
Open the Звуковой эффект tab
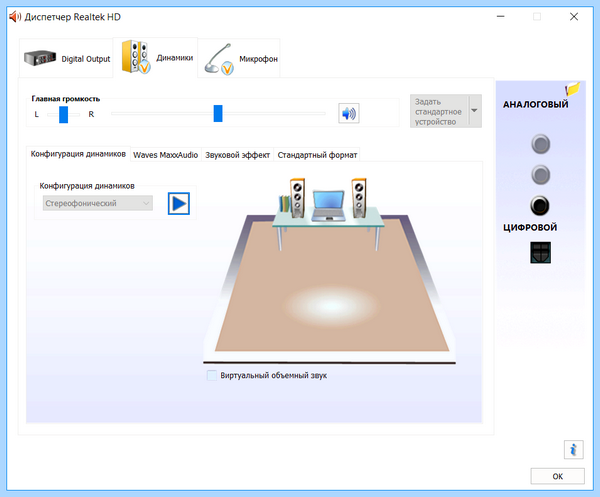(x=237, y=155)
